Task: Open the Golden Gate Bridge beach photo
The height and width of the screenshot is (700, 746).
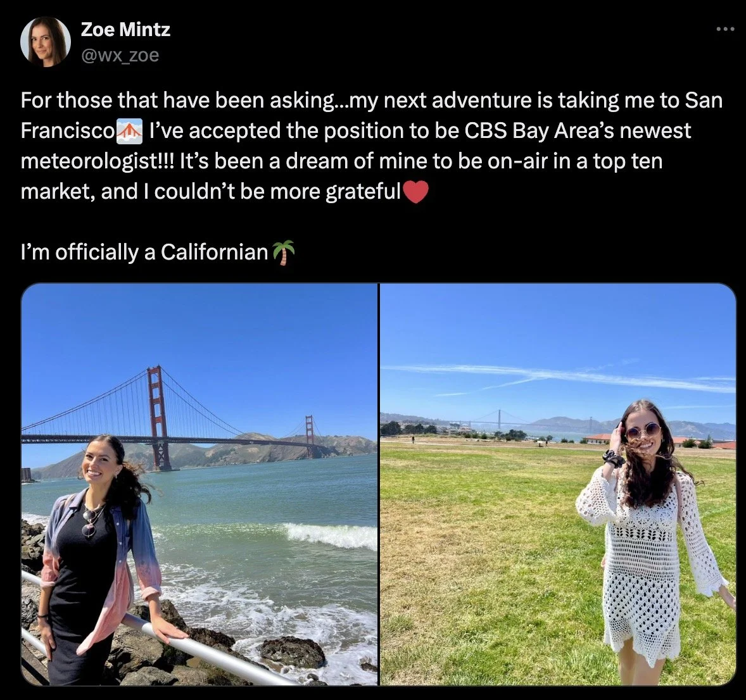Action: point(199,484)
